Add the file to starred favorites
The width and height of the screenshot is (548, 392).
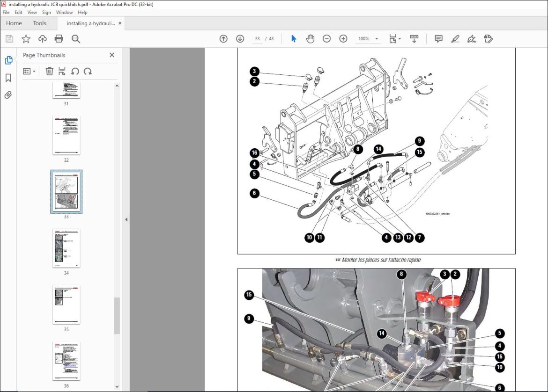pyautogui.click(x=26, y=39)
